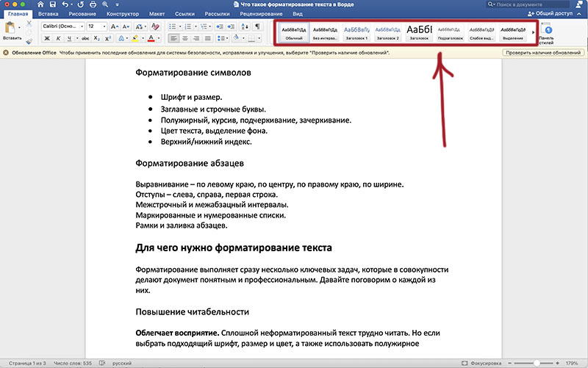The width and height of the screenshot is (588, 368).
Task: Click the Общий доступ share button
Action: (x=550, y=13)
